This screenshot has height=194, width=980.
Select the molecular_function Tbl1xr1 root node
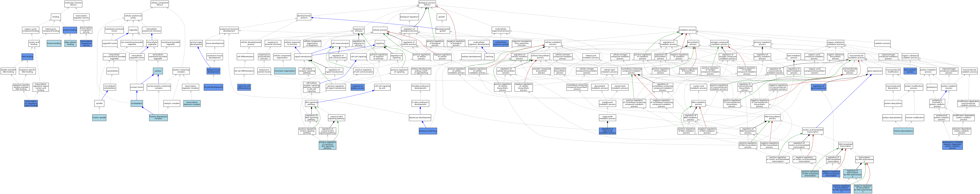click(x=73, y=4)
